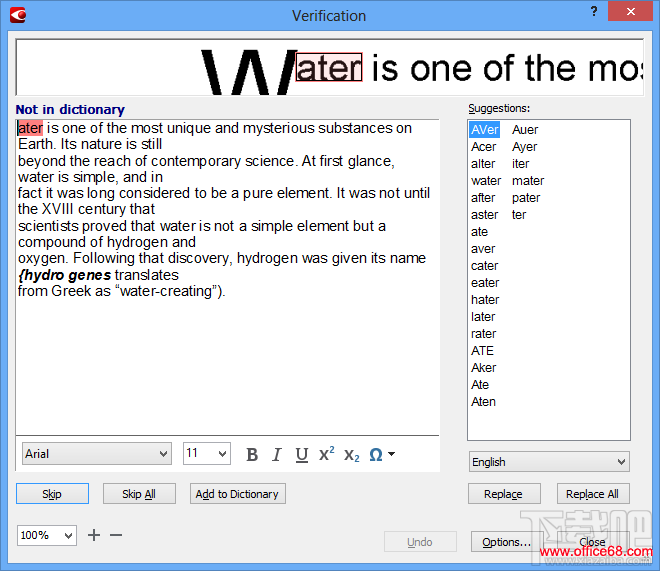Toggle underline formatting
The width and height of the screenshot is (660, 571).
point(301,455)
